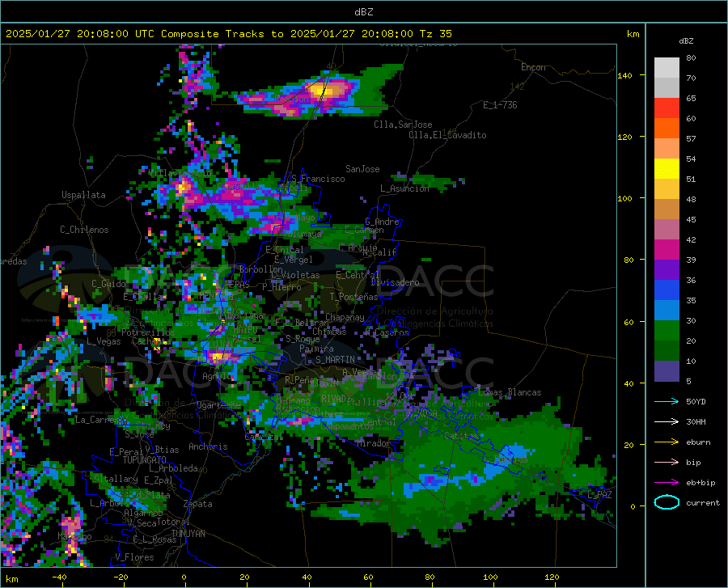Click the magenta eb+bip arrow legend icon

tap(667, 483)
